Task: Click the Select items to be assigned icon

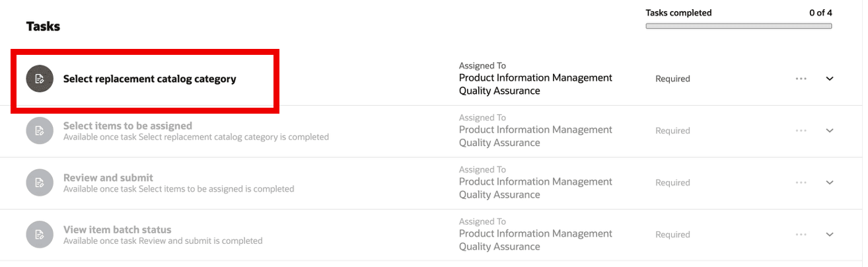Action: [40, 131]
